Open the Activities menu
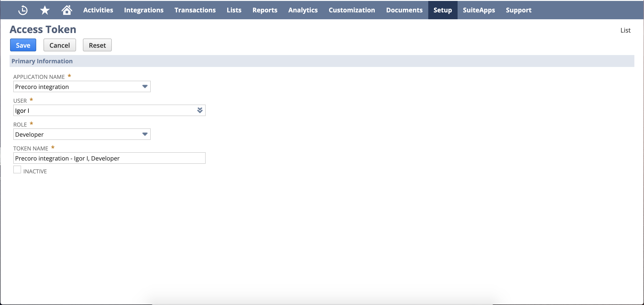The height and width of the screenshot is (305, 644). click(98, 10)
